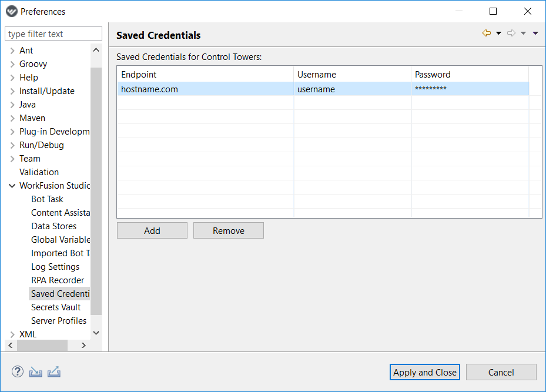Select the Java label in tree
Screen dimensions: 546x392
pyautogui.click(x=28, y=105)
